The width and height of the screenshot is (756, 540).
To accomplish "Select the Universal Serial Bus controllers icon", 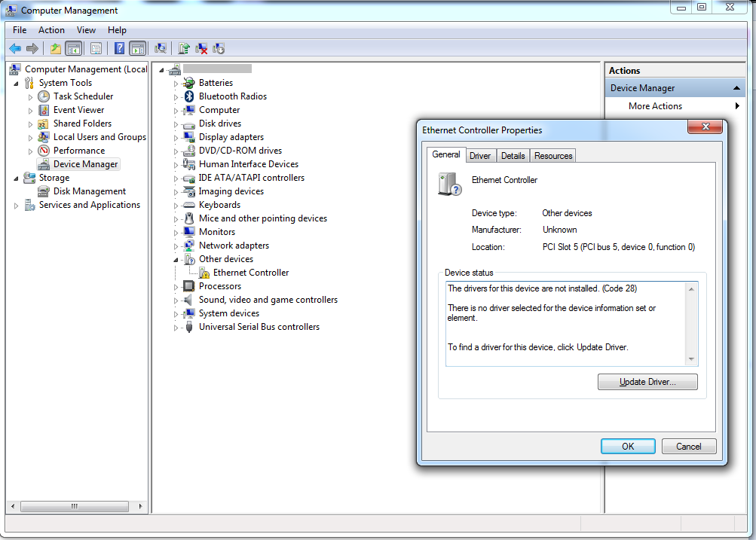I will (x=189, y=327).
